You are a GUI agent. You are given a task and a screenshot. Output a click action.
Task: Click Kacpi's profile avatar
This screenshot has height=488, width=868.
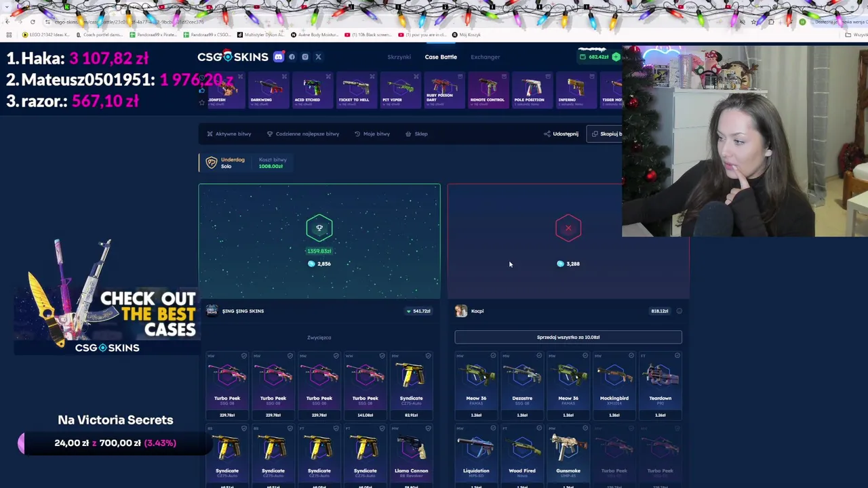[x=461, y=310]
